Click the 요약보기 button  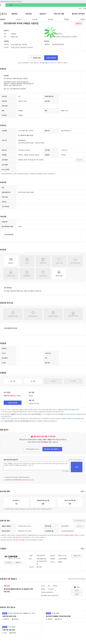[x=77, y=591]
